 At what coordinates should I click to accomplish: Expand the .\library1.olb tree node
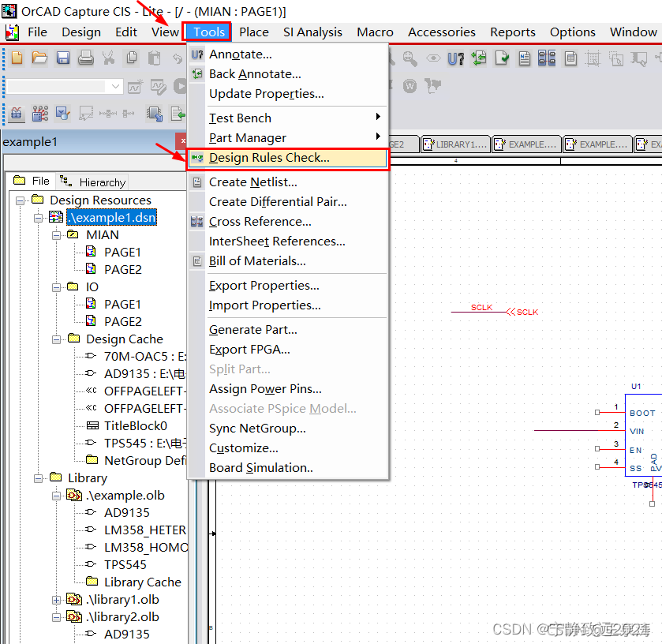click(x=57, y=600)
